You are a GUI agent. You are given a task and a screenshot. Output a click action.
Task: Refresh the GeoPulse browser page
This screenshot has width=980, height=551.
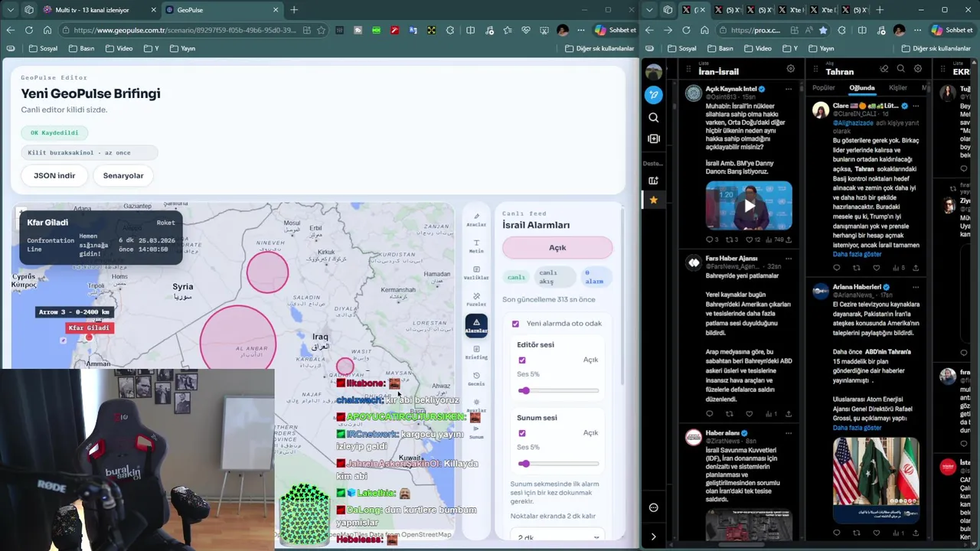[x=29, y=31]
